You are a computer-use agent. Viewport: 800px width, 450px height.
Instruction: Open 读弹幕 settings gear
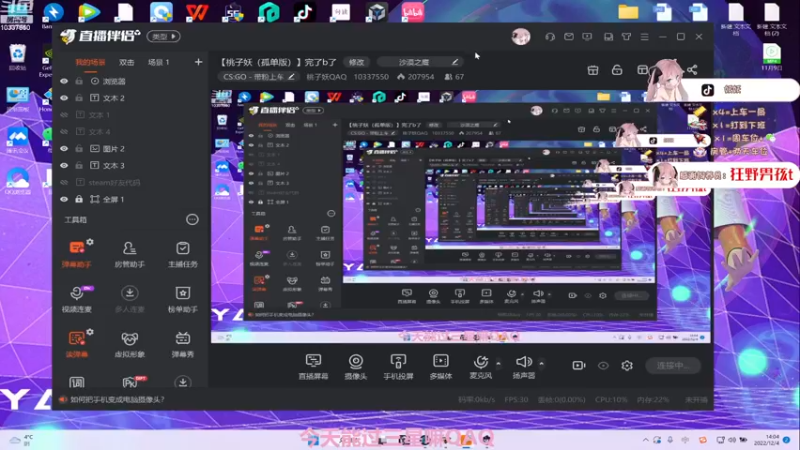90,332
